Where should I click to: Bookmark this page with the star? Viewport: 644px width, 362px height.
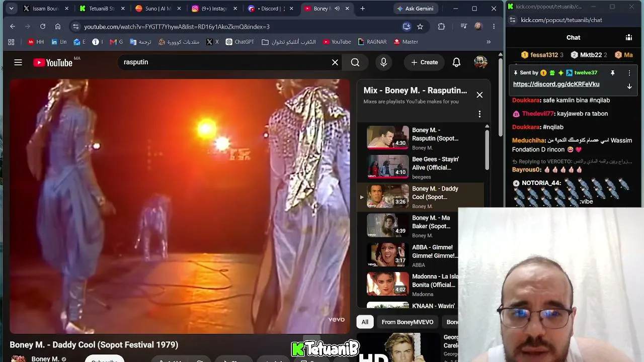coord(420,27)
